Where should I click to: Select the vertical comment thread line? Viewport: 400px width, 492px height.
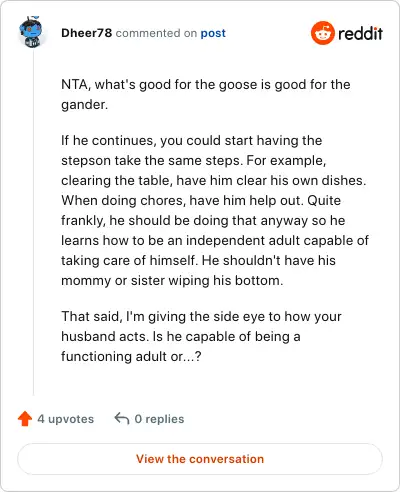(33, 222)
